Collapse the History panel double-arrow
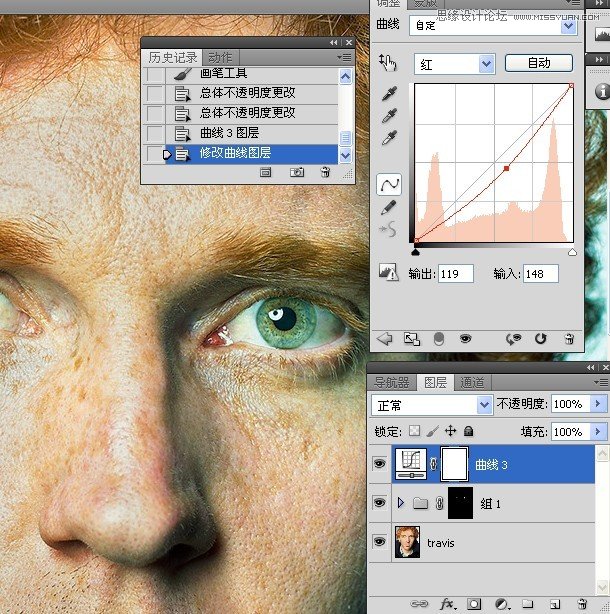610x614 pixels. point(334,42)
